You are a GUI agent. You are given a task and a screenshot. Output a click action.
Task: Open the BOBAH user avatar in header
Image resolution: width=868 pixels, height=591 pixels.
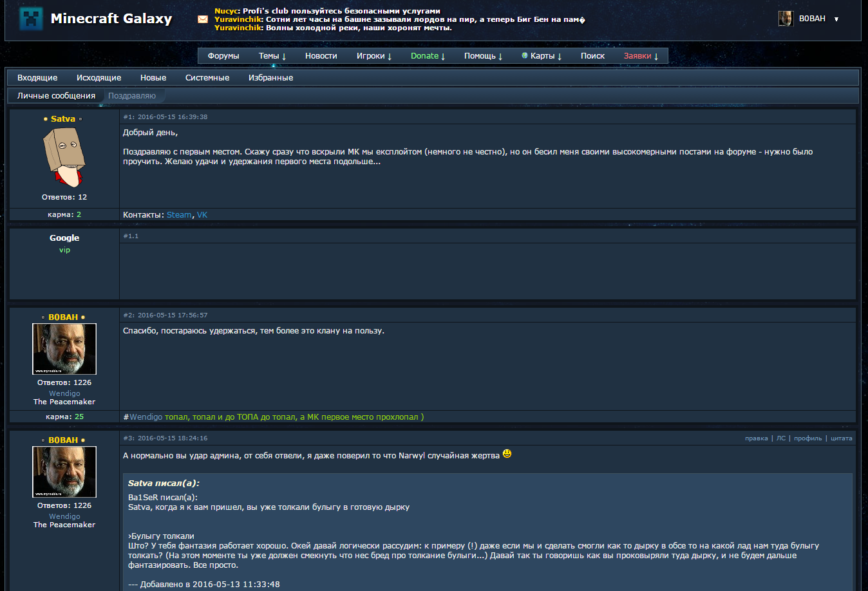(786, 19)
